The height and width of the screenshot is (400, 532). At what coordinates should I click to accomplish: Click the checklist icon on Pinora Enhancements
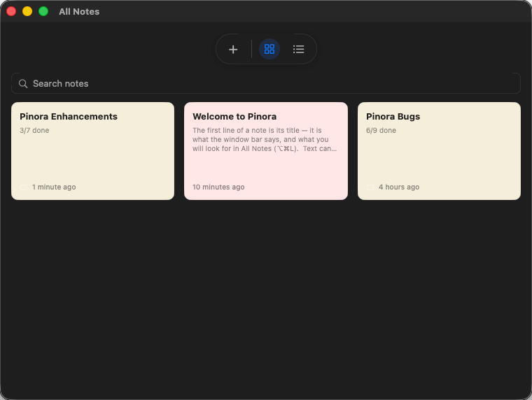(x=24, y=187)
